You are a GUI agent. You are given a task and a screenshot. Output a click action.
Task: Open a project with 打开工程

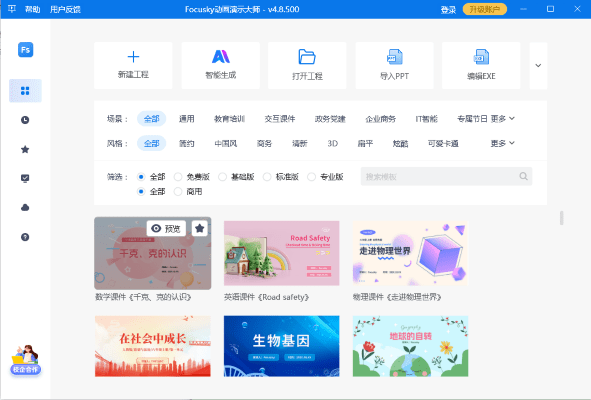(x=307, y=66)
